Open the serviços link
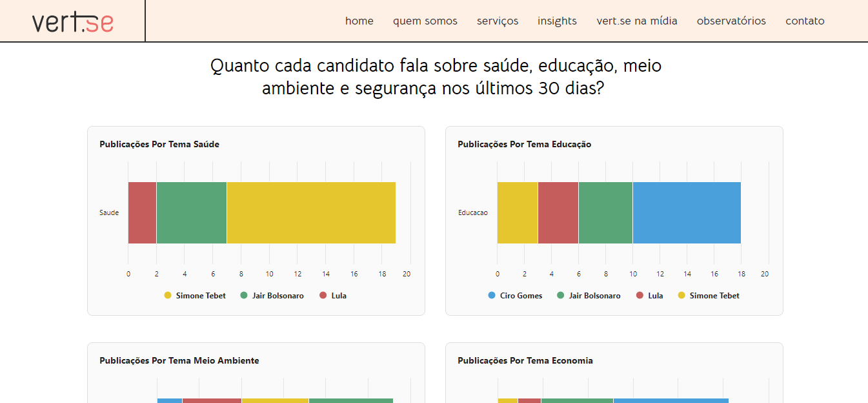Image resolution: width=868 pixels, height=403 pixels. click(497, 21)
